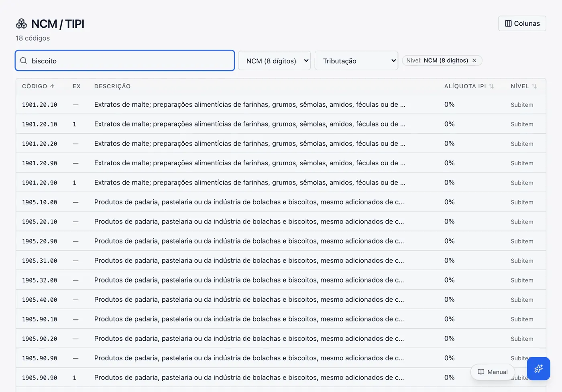This screenshot has width=562, height=392.
Task: Sort by Nível column header
Action: (x=523, y=86)
